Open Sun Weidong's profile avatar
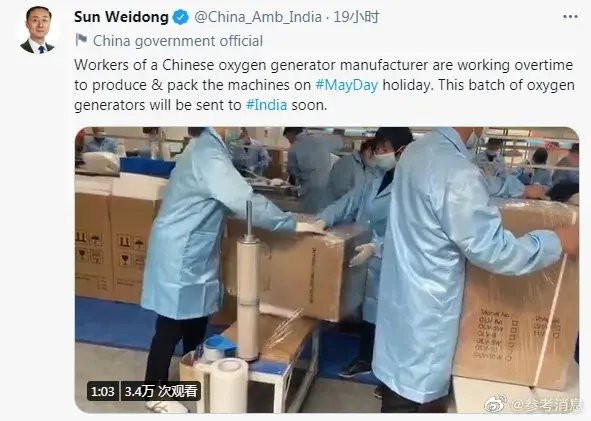 (x=37, y=31)
